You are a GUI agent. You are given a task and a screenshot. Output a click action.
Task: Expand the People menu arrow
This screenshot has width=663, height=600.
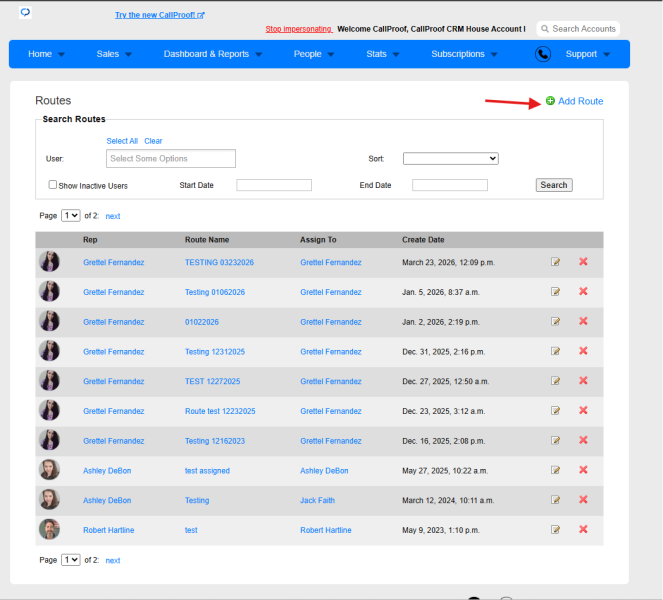331,55
